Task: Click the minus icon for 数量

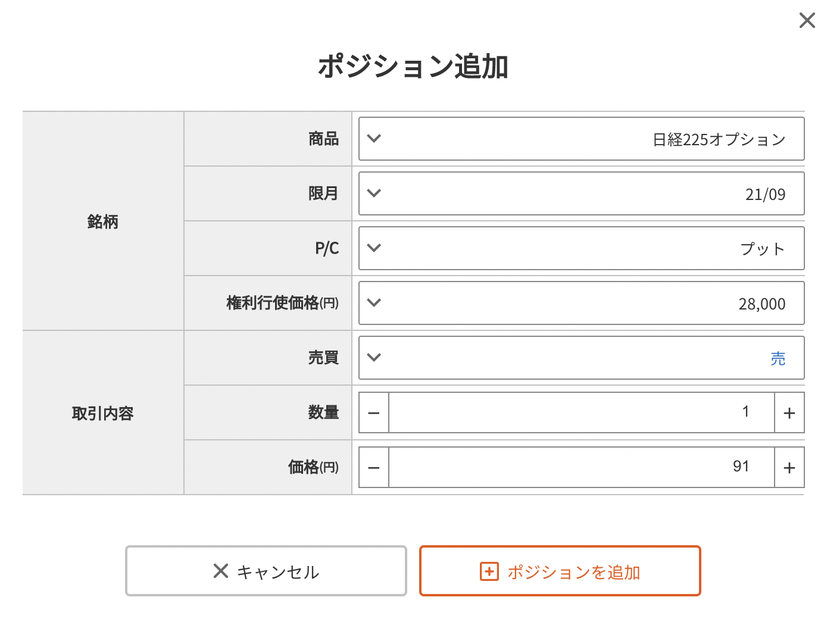Action: [x=374, y=412]
